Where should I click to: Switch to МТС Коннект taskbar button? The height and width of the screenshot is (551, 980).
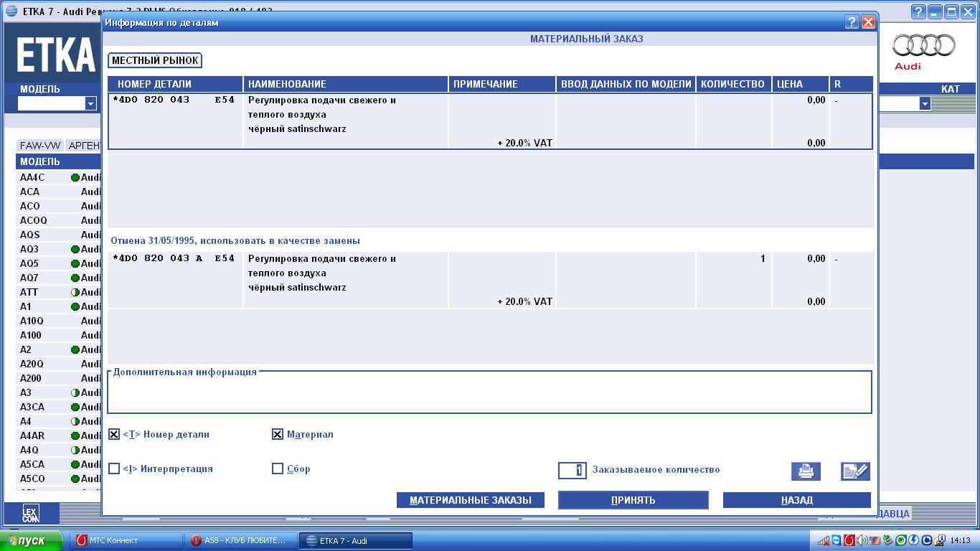point(126,540)
